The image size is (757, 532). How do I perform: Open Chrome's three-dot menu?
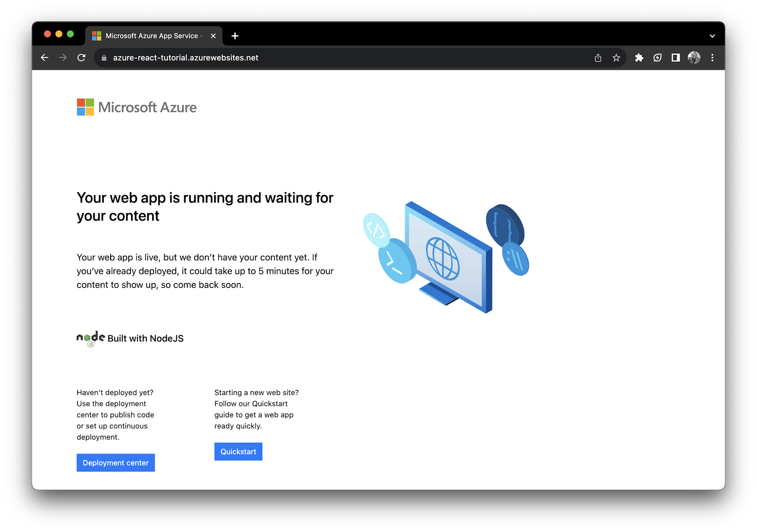tap(712, 58)
